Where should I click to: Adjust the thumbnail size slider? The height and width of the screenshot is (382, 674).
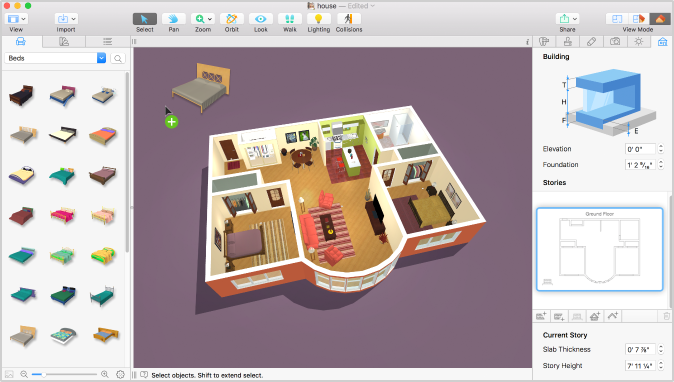point(64,374)
